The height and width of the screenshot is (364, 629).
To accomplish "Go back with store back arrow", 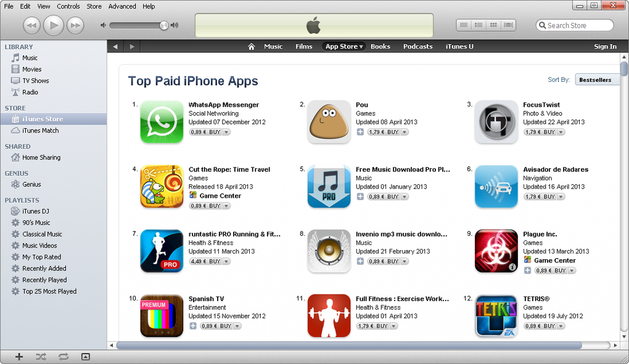I will point(115,46).
